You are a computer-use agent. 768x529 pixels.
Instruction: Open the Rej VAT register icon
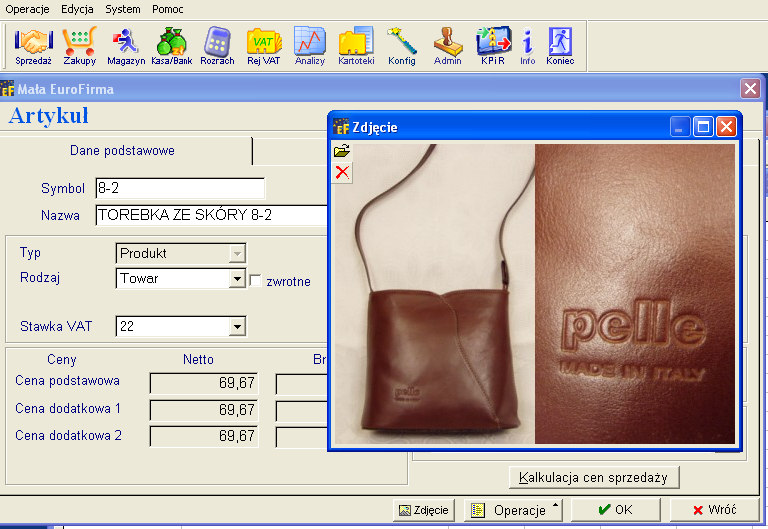[x=264, y=47]
